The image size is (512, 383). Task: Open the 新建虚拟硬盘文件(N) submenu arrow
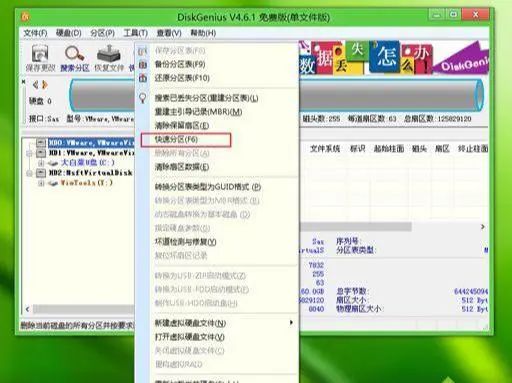pos(291,323)
